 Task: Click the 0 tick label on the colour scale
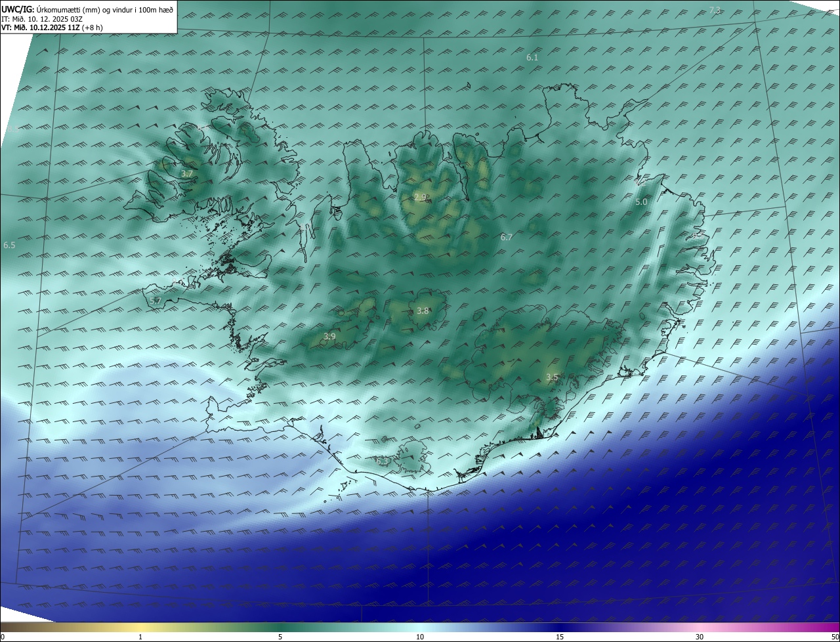pyautogui.click(x=3, y=637)
